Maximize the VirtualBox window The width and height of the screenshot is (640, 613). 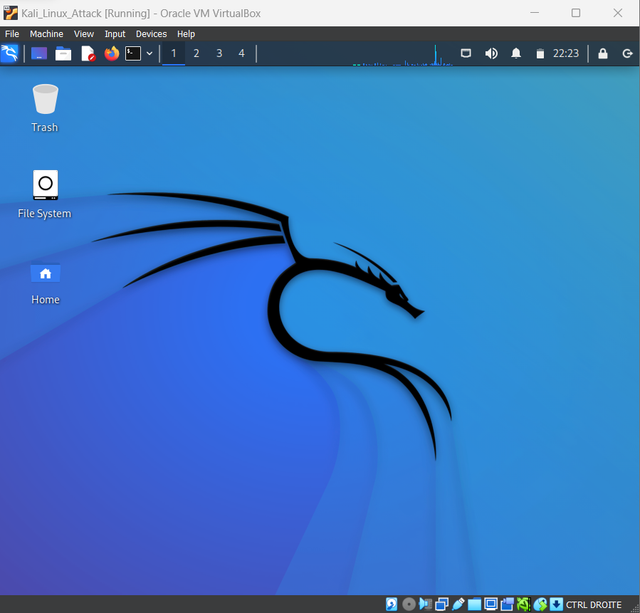click(576, 13)
